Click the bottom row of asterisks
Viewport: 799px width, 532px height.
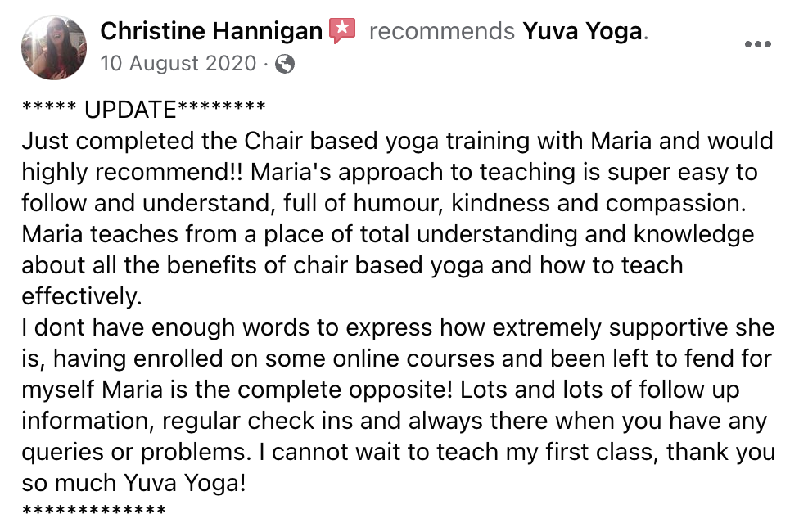[94, 509]
